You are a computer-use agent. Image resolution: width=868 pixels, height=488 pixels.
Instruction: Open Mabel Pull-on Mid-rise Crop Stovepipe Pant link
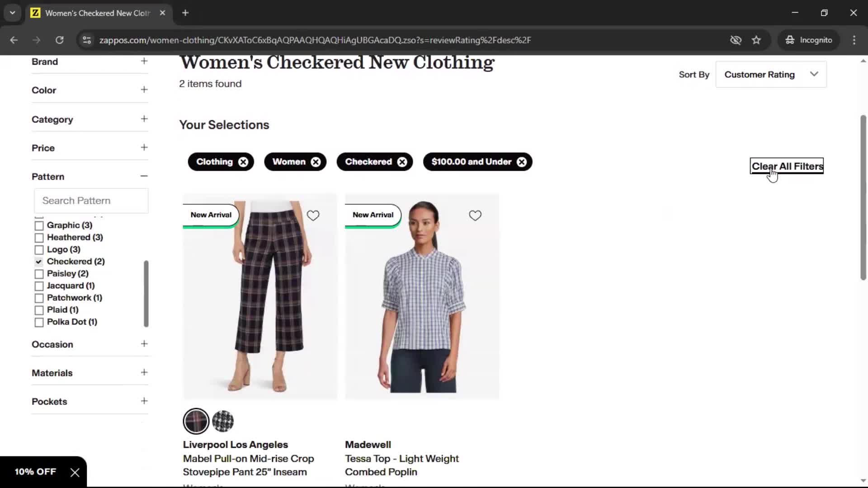pos(248,465)
